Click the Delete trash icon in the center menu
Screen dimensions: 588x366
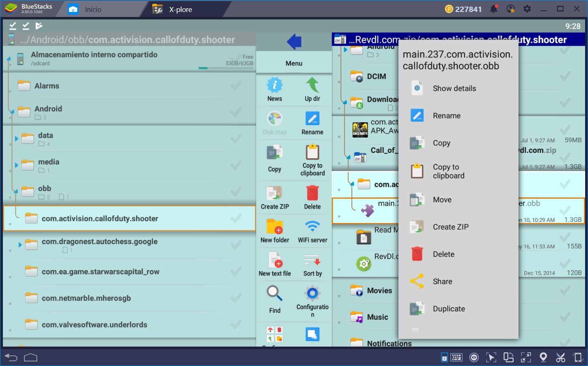pyautogui.click(x=313, y=193)
